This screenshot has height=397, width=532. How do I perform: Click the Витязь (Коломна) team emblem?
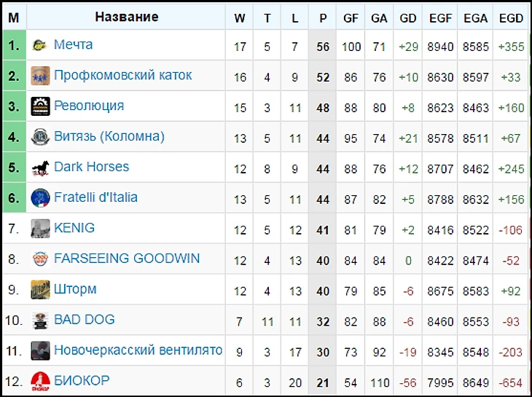pyautogui.click(x=40, y=137)
